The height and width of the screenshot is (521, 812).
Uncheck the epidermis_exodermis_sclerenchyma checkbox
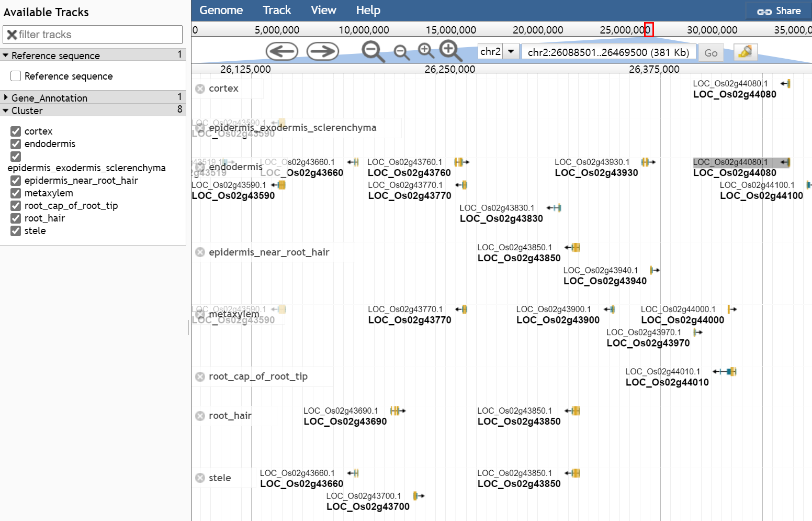click(x=16, y=156)
